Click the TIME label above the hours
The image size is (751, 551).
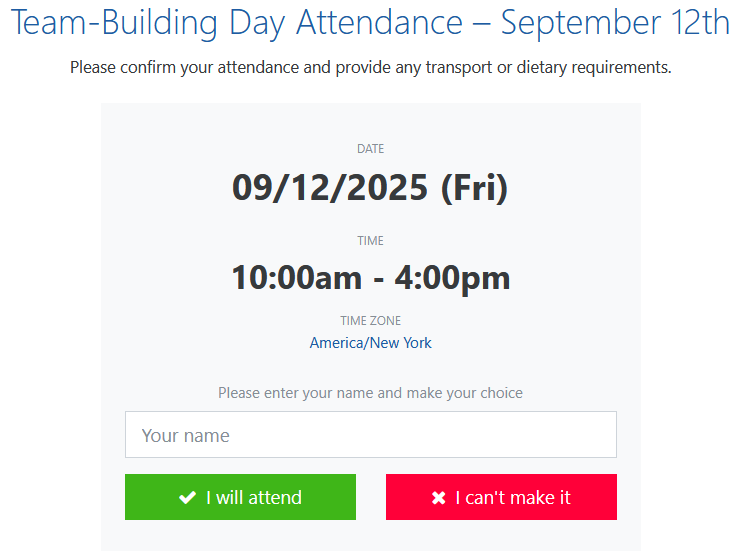[x=371, y=241]
